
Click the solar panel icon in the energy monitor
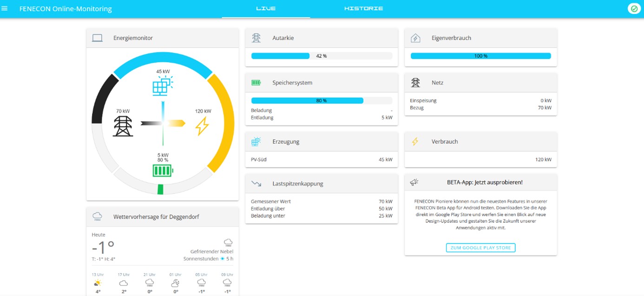coord(162,86)
